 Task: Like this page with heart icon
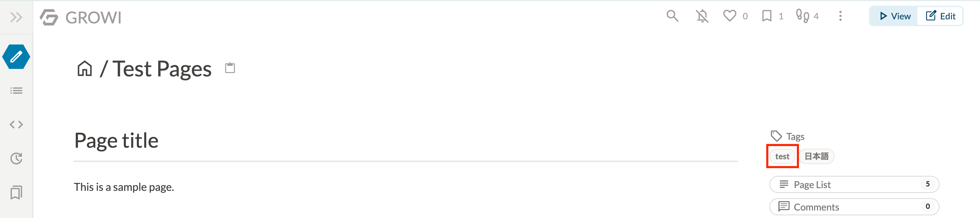(x=730, y=16)
